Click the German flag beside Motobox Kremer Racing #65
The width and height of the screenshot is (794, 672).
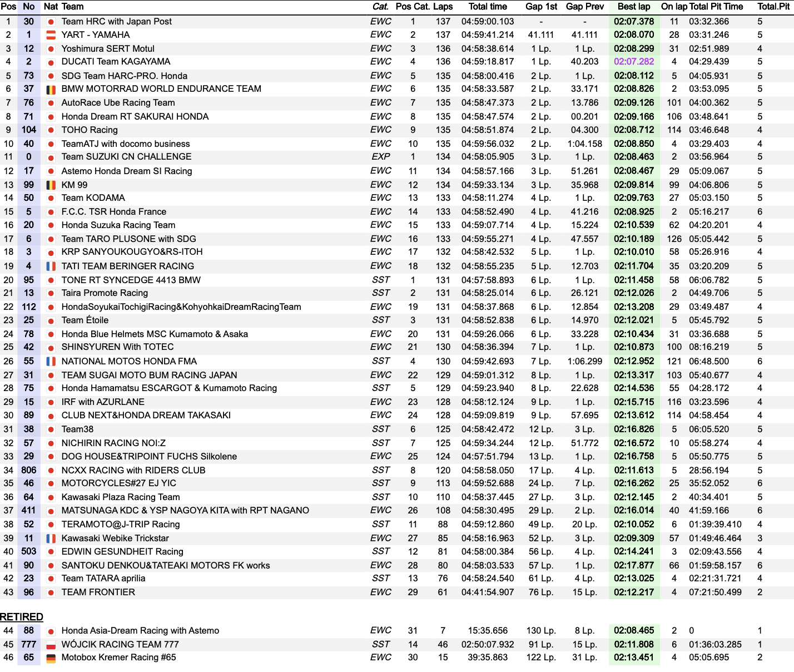51,658
